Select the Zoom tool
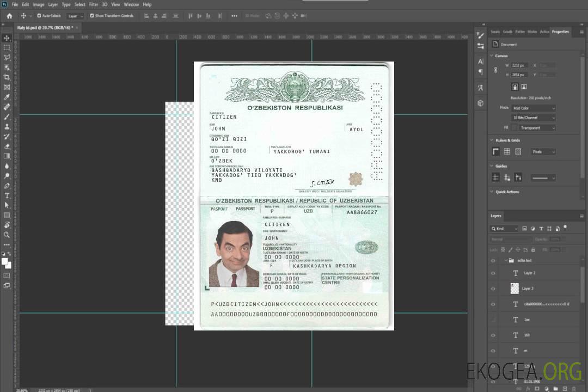Viewport: 588px width, 392px height. [7, 235]
